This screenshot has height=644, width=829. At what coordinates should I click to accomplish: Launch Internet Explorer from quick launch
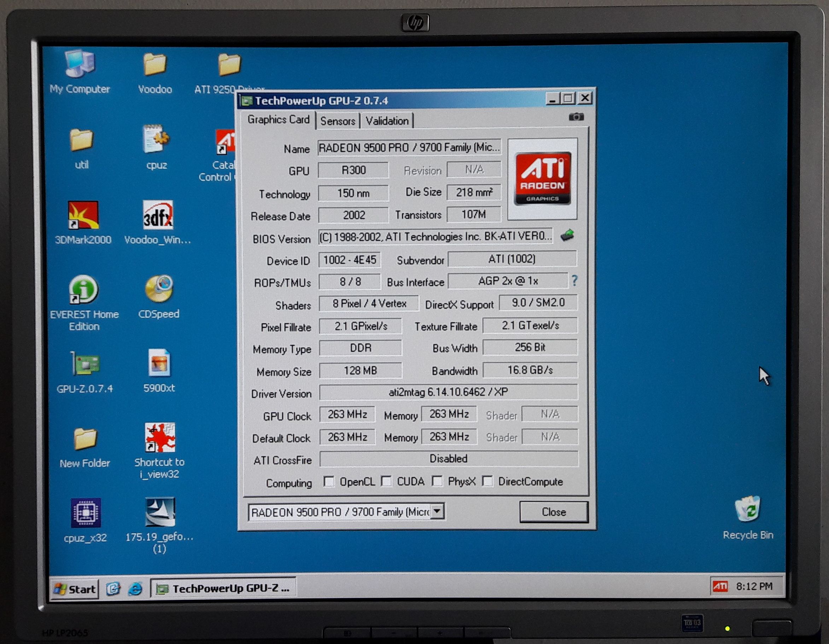(x=135, y=589)
